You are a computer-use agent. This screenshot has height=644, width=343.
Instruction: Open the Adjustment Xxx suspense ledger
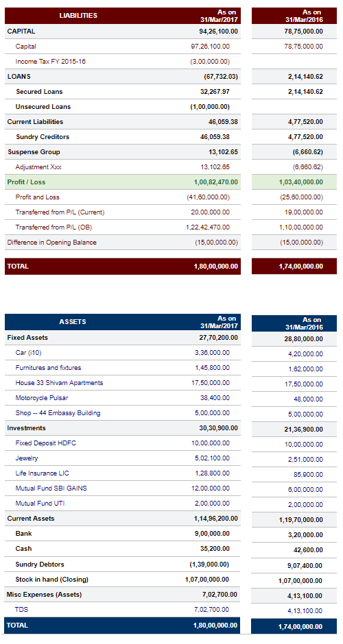tap(38, 167)
